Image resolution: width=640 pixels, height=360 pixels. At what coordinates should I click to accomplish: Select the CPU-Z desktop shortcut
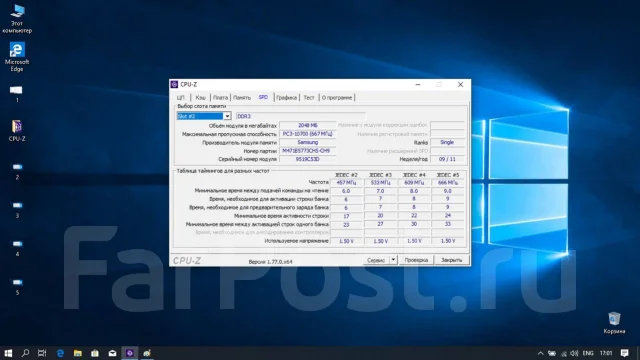click(17, 131)
